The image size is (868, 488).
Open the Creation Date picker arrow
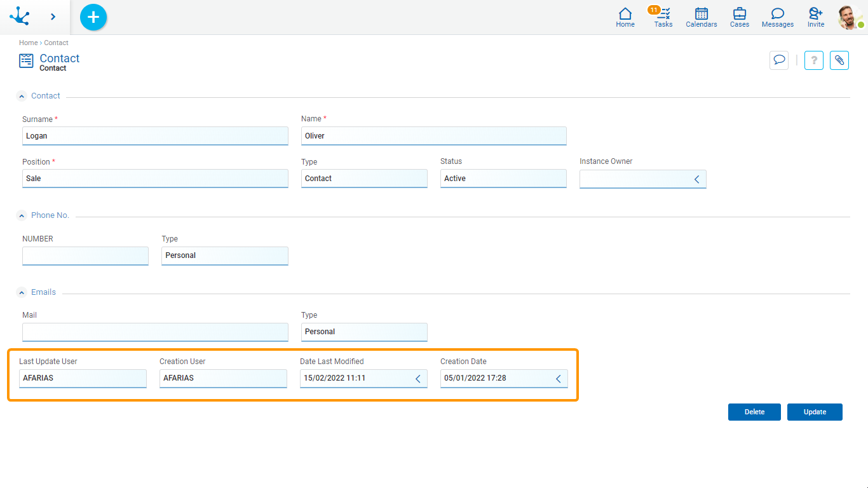tap(558, 379)
